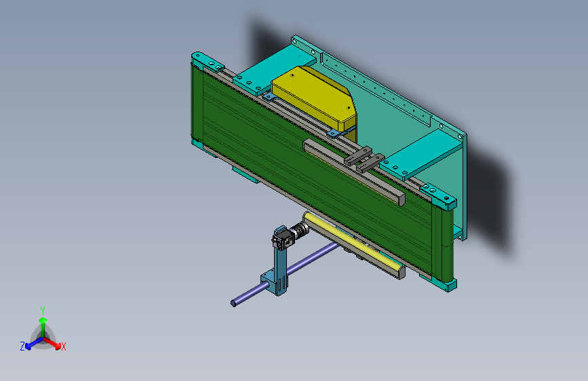Select the cyan support plate at right

[421, 155]
